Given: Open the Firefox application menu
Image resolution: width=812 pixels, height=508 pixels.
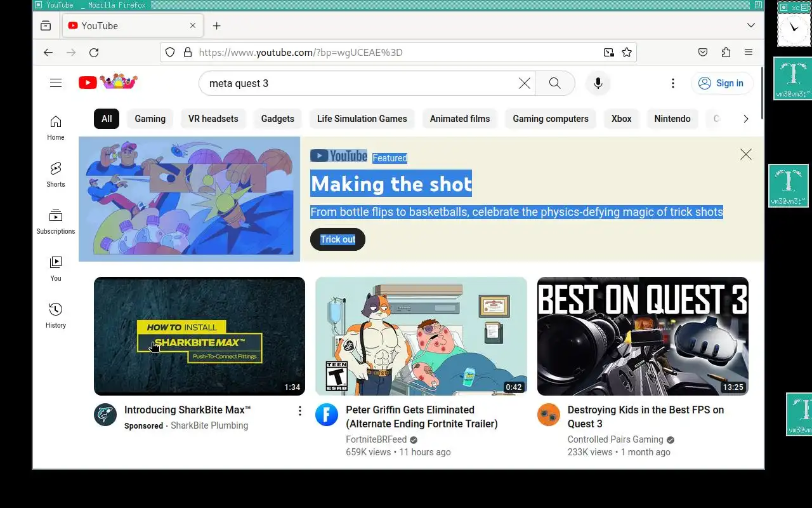Looking at the screenshot, I should click(749, 53).
